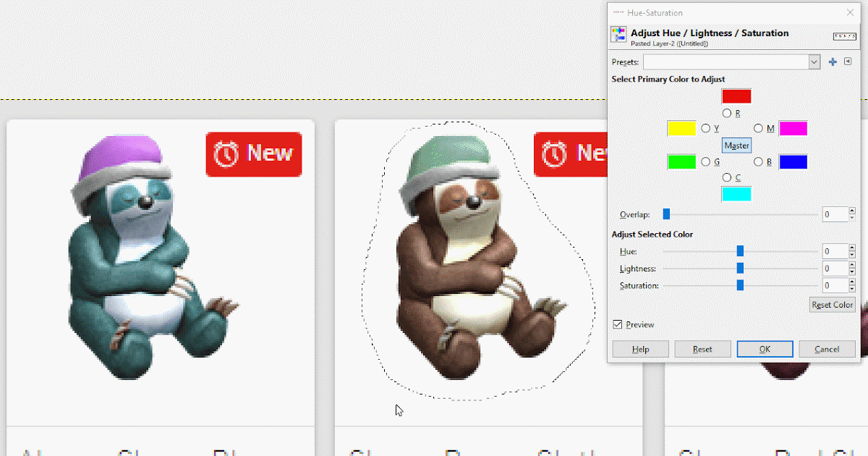
Task: Click the yellow color swatch
Action: click(681, 128)
